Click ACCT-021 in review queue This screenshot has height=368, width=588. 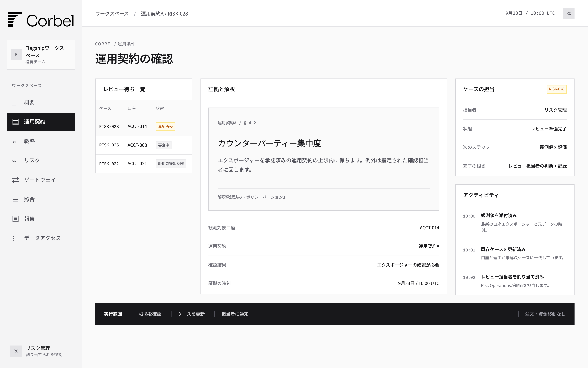click(x=137, y=164)
